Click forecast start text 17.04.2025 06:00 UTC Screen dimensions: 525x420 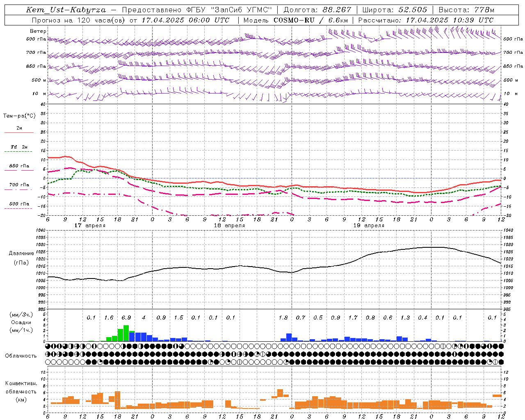185,20
